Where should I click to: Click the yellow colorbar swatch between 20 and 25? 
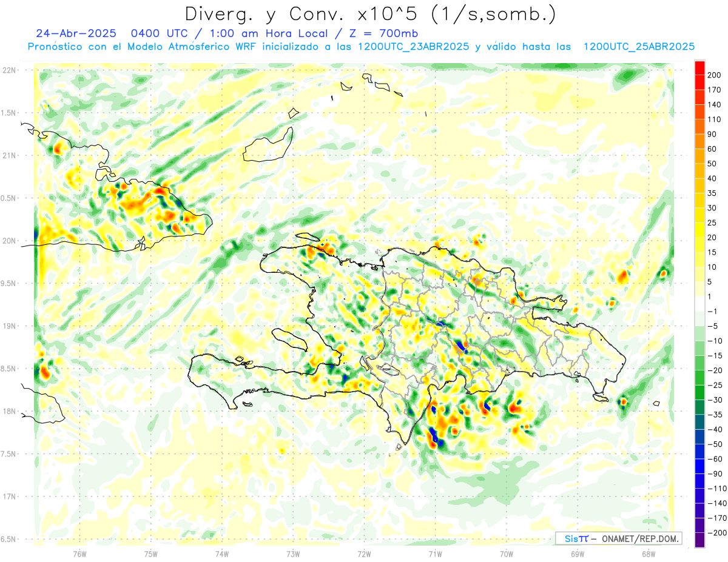click(699, 230)
